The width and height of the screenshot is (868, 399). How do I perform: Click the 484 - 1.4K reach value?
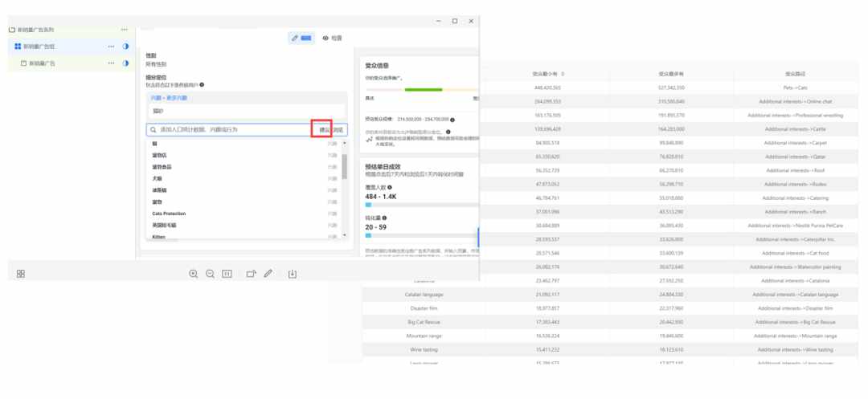[x=380, y=197]
